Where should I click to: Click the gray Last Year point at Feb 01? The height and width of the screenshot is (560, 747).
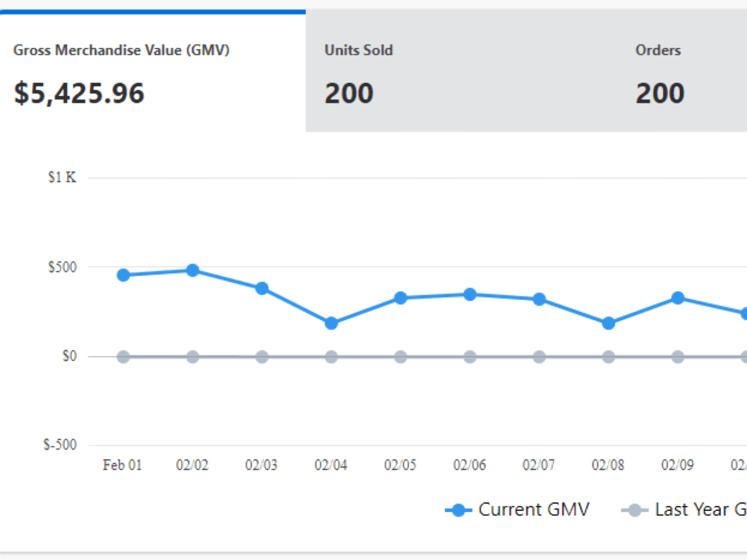click(x=124, y=357)
